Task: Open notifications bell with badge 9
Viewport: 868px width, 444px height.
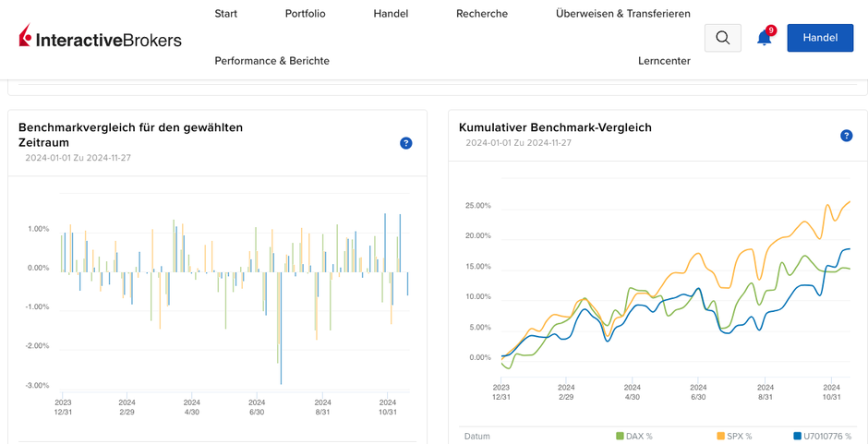Action: [x=765, y=37]
